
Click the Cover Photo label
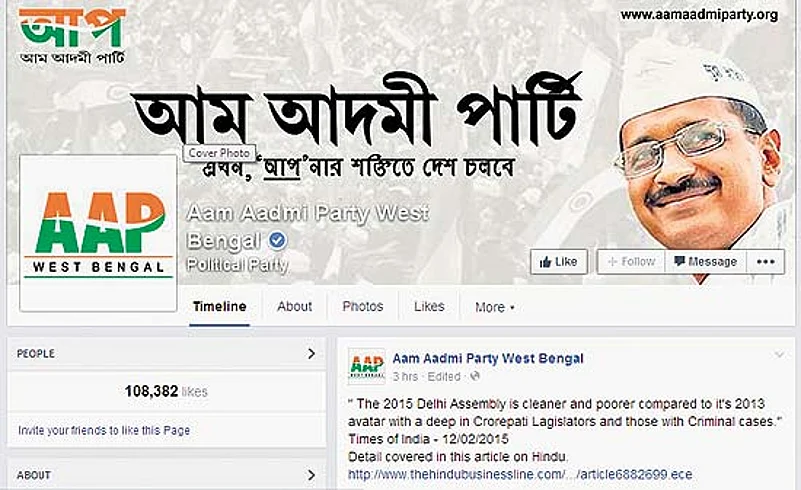[220, 153]
